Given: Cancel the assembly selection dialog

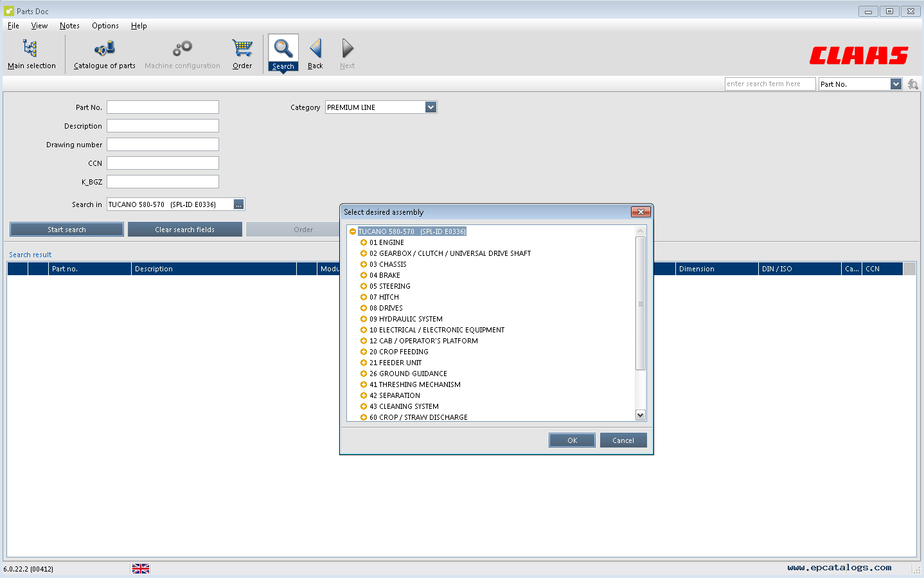Looking at the screenshot, I should pos(623,440).
